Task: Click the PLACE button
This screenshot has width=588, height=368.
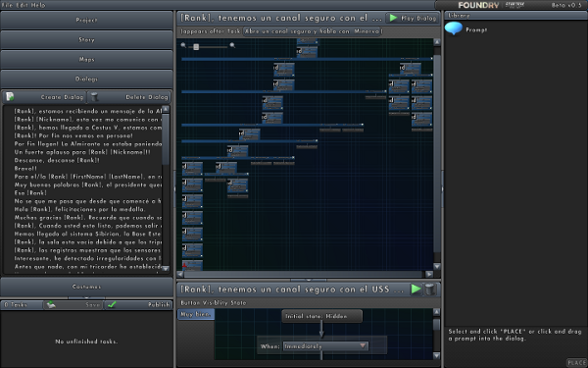Action: [576, 362]
